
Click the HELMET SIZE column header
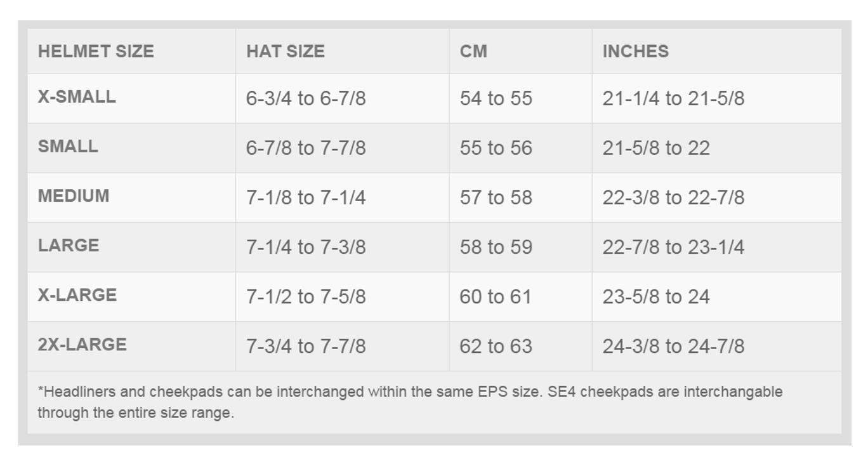pos(96,51)
